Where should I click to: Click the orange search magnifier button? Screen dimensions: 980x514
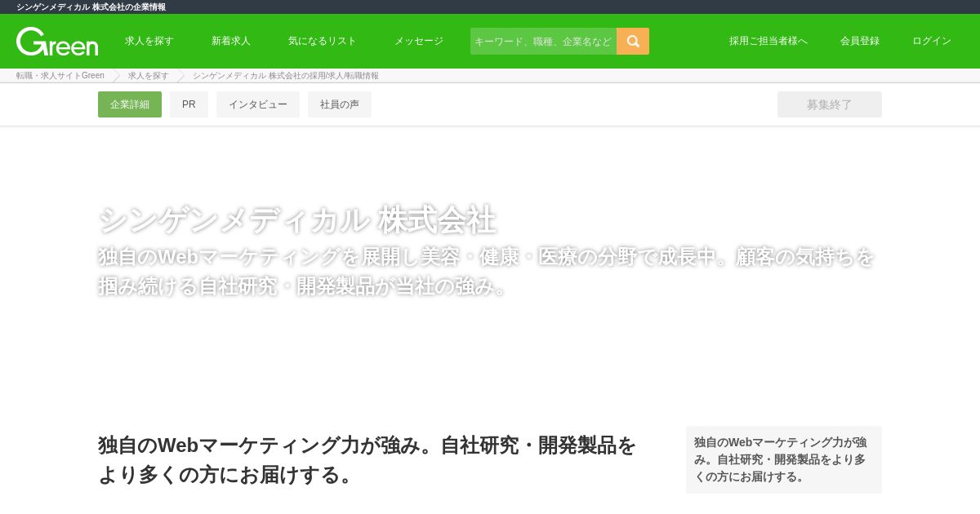tap(633, 41)
